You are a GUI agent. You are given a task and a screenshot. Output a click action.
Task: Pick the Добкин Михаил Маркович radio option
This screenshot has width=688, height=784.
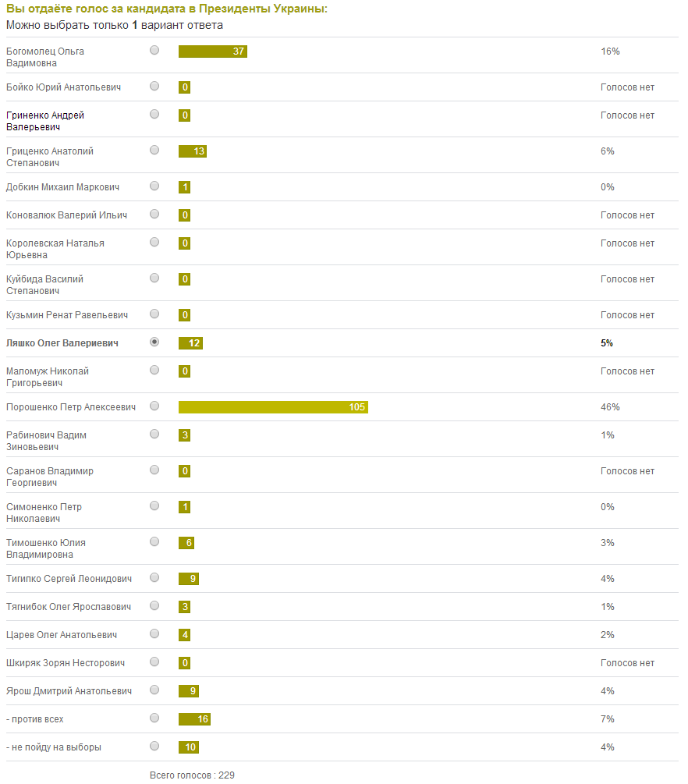154,186
